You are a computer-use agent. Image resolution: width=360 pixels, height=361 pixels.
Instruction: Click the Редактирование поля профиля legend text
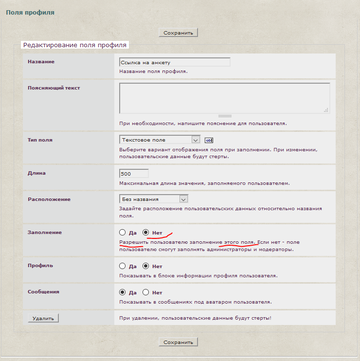[75, 45]
